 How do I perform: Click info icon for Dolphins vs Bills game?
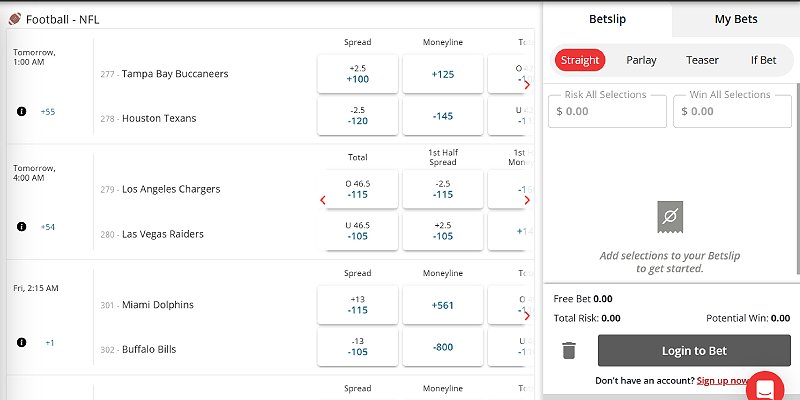tap(21, 342)
